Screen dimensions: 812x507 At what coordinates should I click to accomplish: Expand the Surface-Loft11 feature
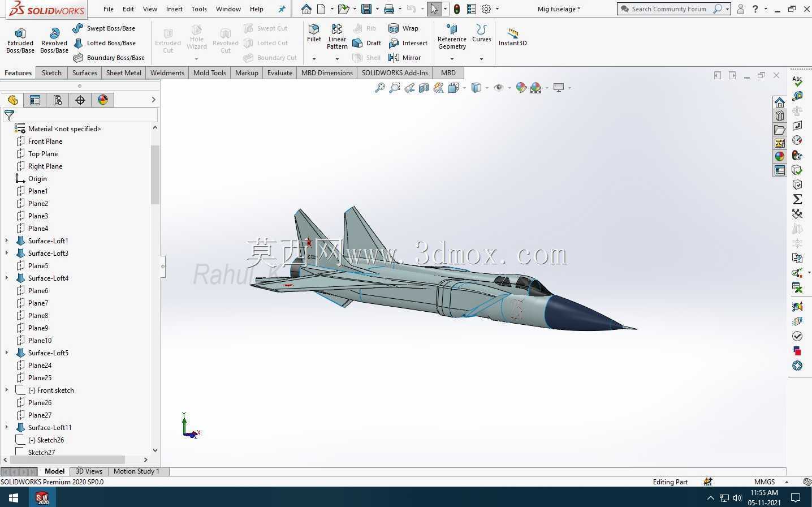click(7, 428)
